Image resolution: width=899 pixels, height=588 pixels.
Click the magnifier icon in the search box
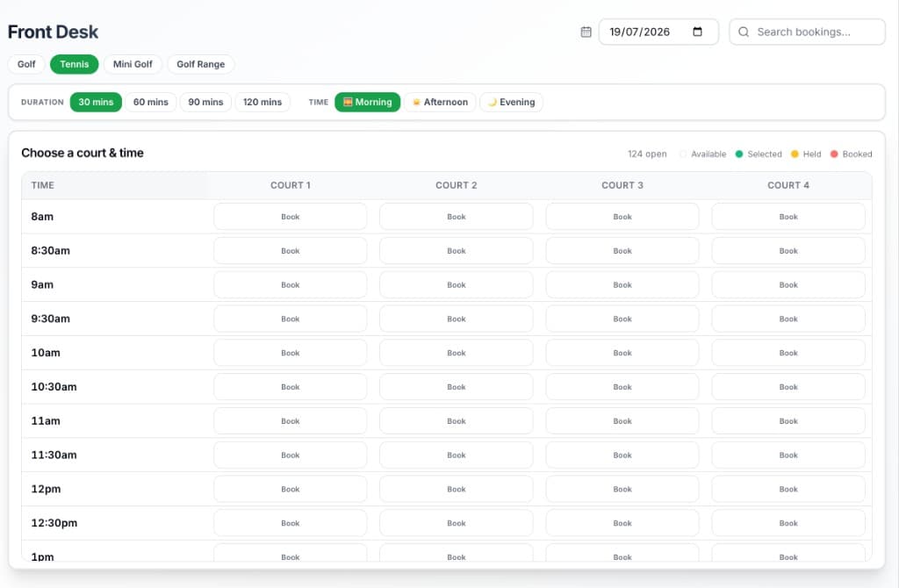(x=743, y=32)
